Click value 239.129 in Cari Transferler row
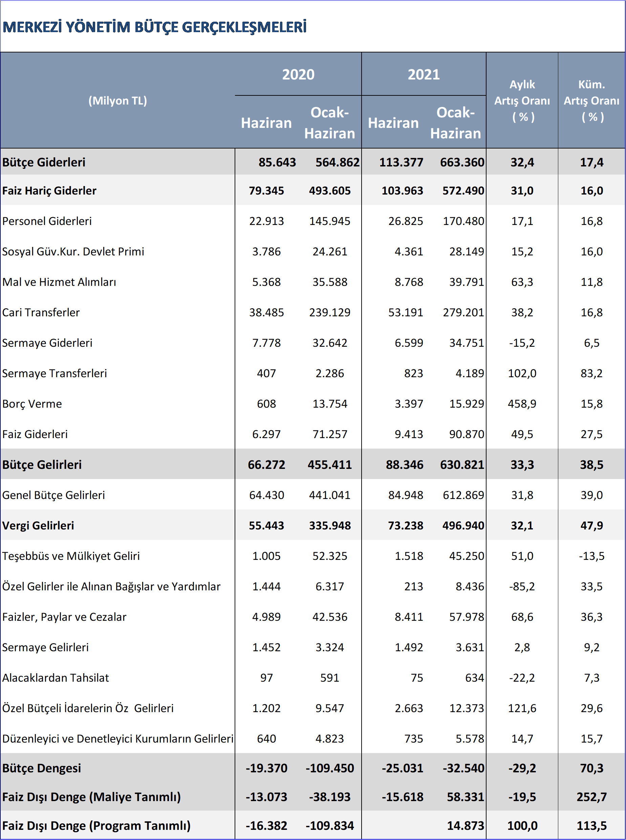626x840 pixels. click(330, 313)
